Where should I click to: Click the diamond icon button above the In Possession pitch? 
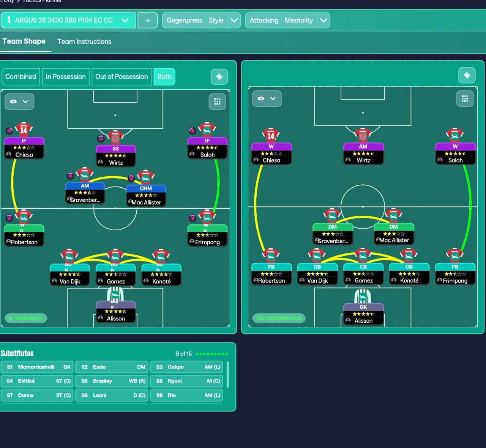[x=219, y=77]
